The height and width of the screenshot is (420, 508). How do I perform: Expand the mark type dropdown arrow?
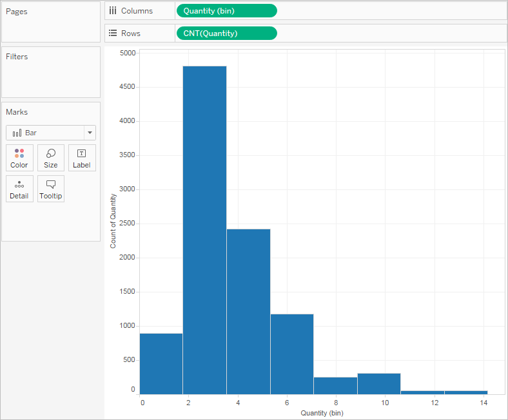(90, 133)
